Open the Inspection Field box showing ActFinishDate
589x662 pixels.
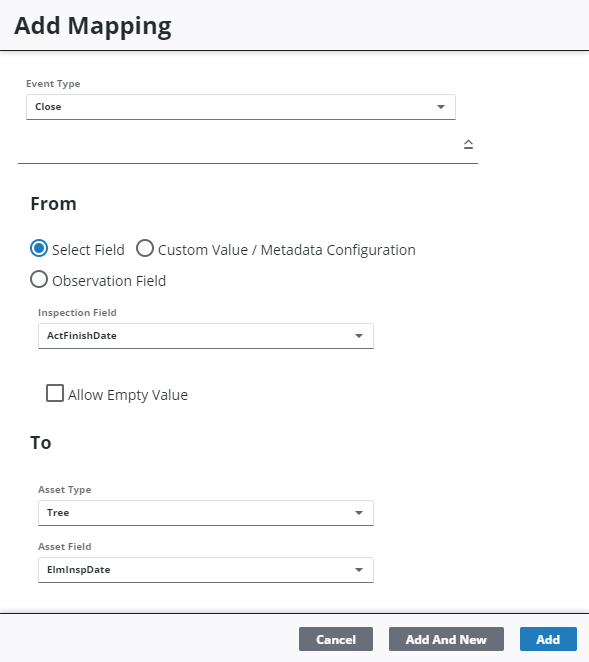point(206,336)
